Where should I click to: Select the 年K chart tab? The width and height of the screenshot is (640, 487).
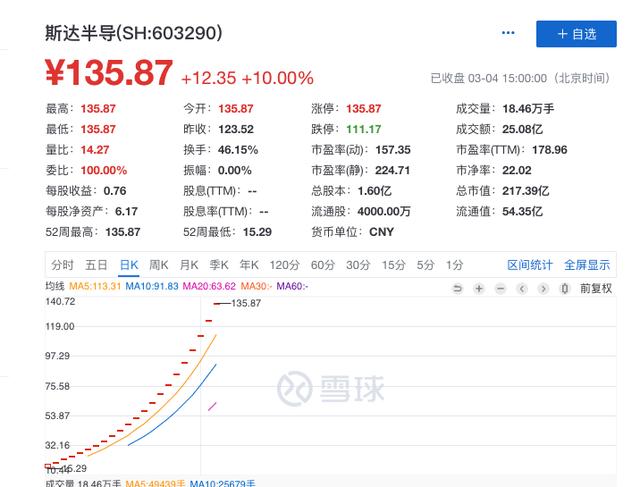249,265
